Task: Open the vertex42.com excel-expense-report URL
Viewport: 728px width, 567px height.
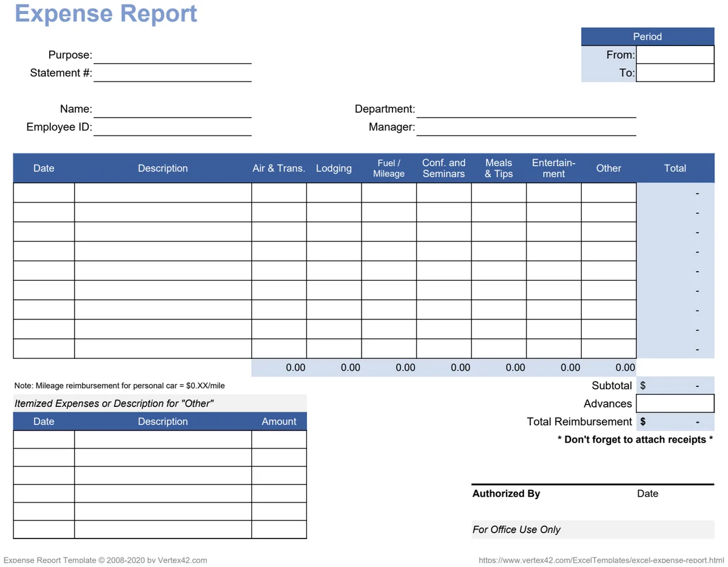Action: (601, 560)
